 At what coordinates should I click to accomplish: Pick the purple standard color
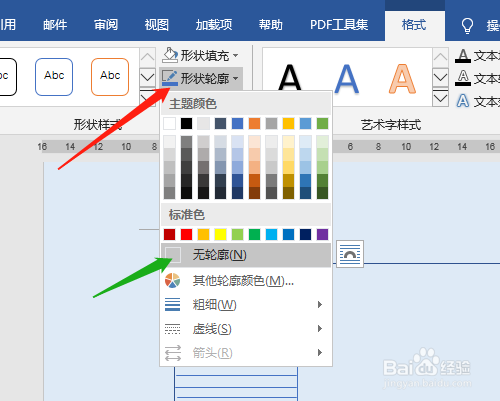click(322, 234)
